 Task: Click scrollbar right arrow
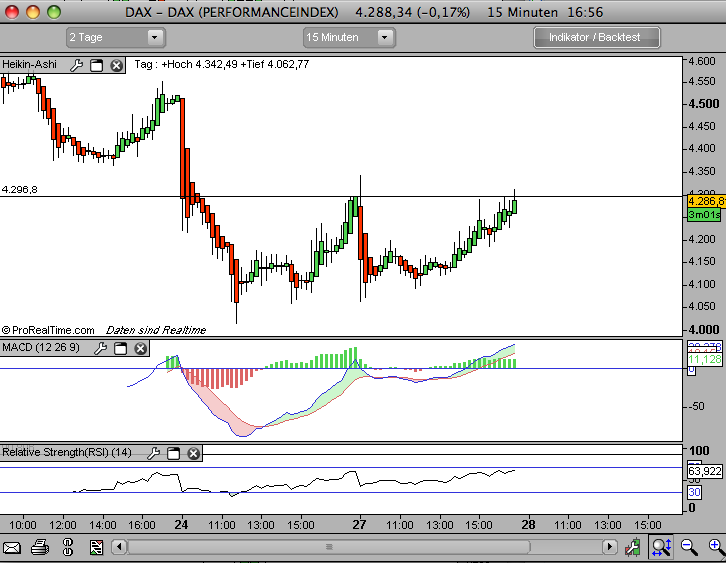coord(609,547)
